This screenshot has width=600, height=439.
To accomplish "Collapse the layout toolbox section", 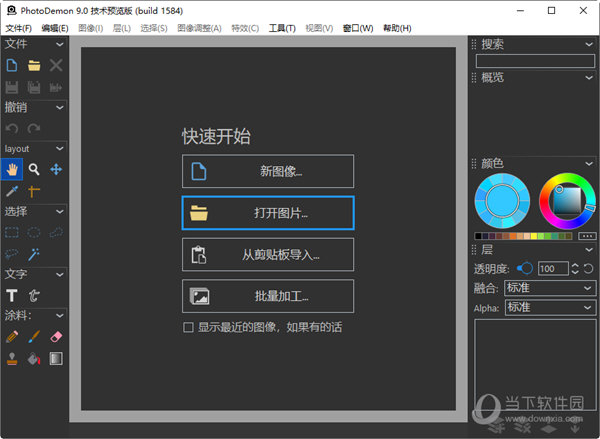I will pos(60,148).
